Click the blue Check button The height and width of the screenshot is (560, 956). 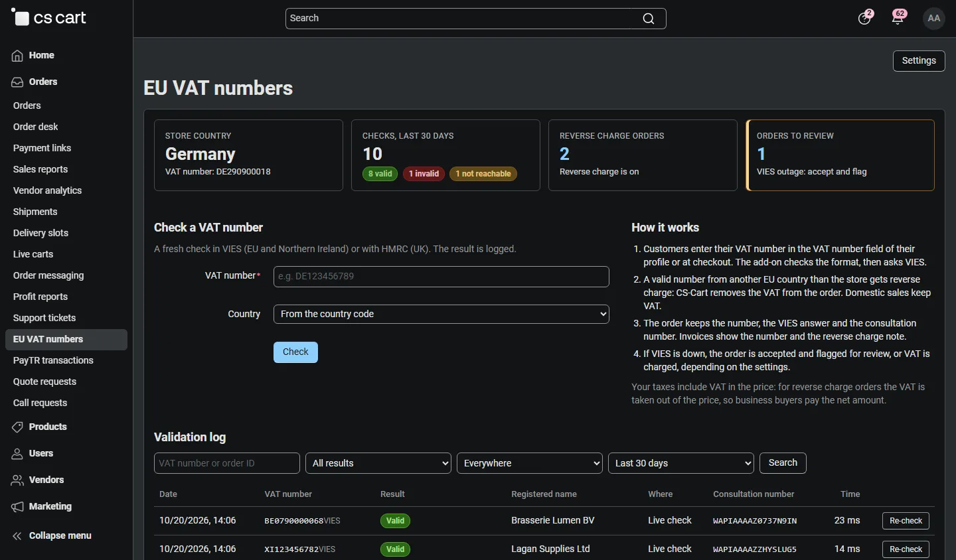295,352
